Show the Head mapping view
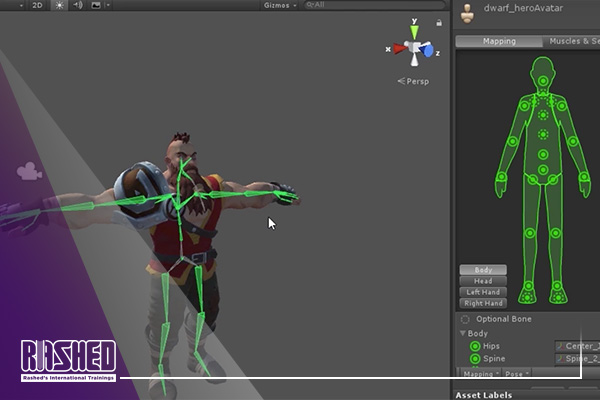This screenshot has height=400, width=600. (x=483, y=281)
